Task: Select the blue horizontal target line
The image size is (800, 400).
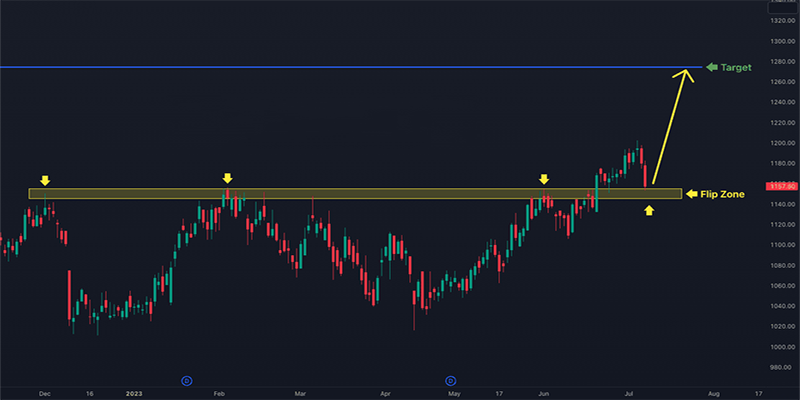Action: click(x=300, y=68)
